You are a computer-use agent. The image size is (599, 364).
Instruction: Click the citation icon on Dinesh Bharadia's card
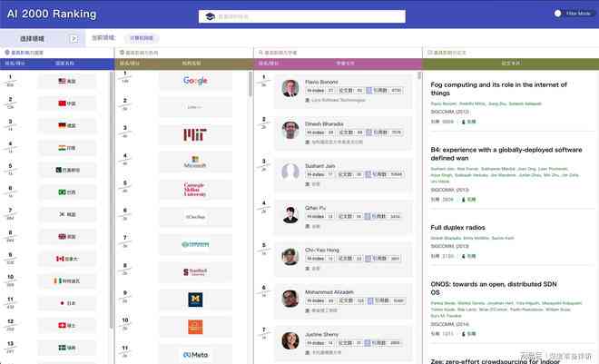click(369, 133)
